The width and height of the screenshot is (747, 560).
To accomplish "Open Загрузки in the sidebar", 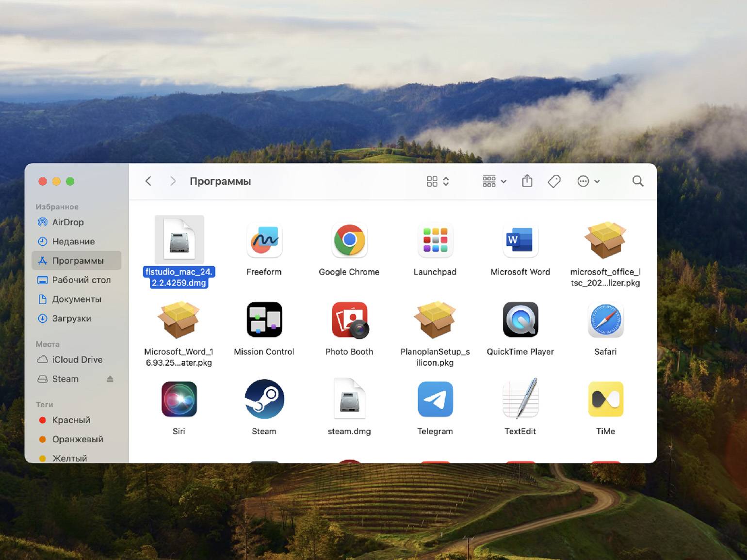I will pos(76,319).
